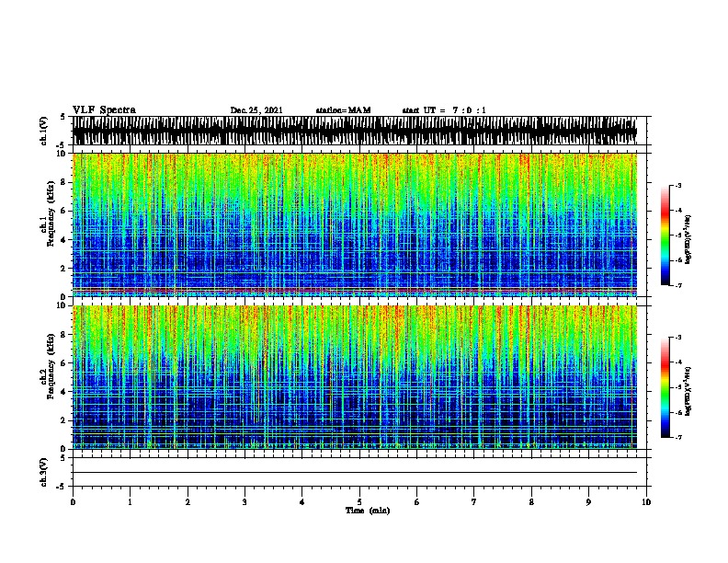This screenshot has height=563, width=728.
Task: Select the "start UT = 7:0:1" label
Action: [x=444, y=110]
